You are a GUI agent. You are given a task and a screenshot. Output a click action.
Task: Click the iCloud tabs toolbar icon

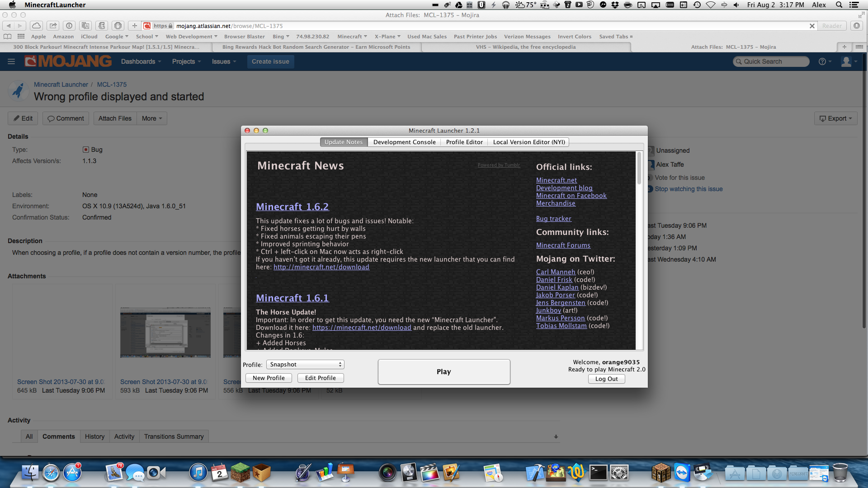[37, 26]
